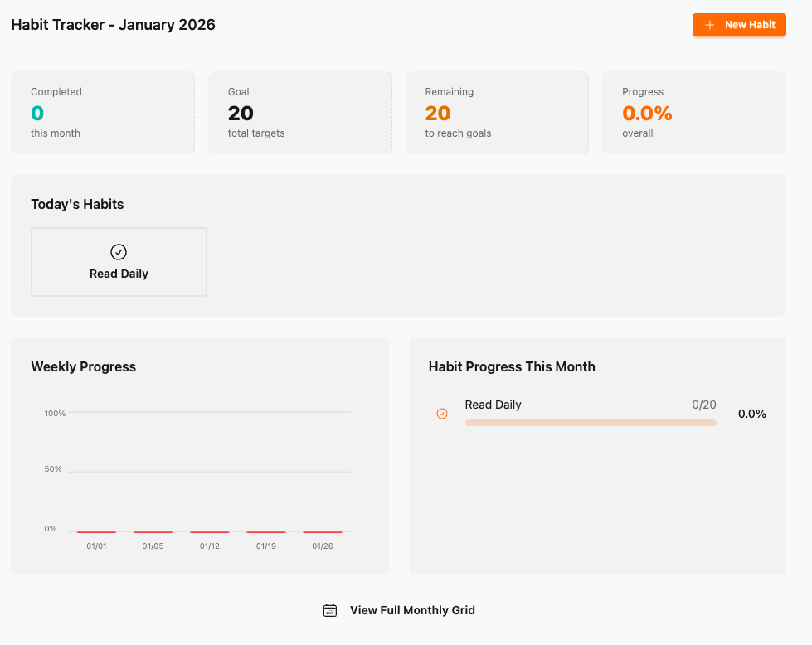The image size is (812, 645).
Task: Click the 0.0% value beside Read Daily
Action: pyautogui.click(x=751, y=414)
